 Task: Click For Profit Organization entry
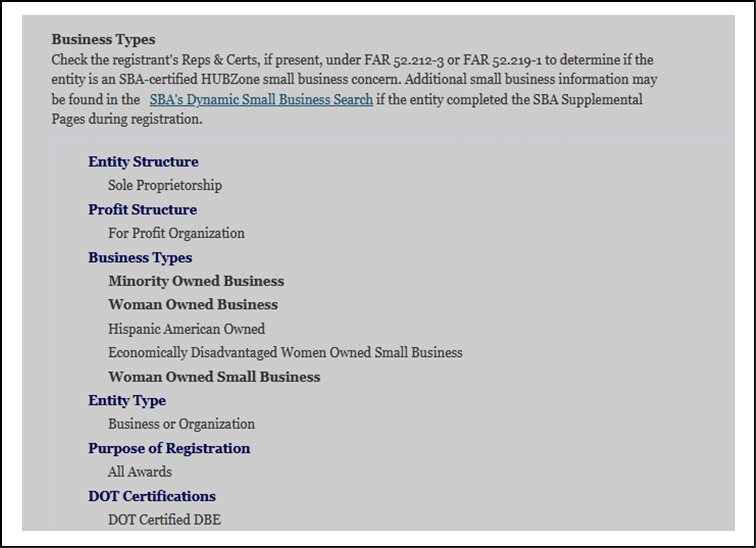[176, 233]
